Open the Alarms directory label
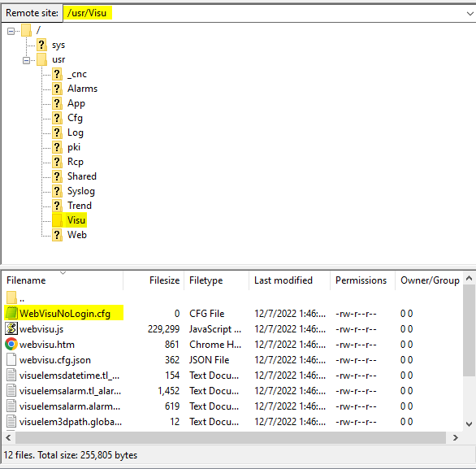476x469 pixels. tap(82, 89)
